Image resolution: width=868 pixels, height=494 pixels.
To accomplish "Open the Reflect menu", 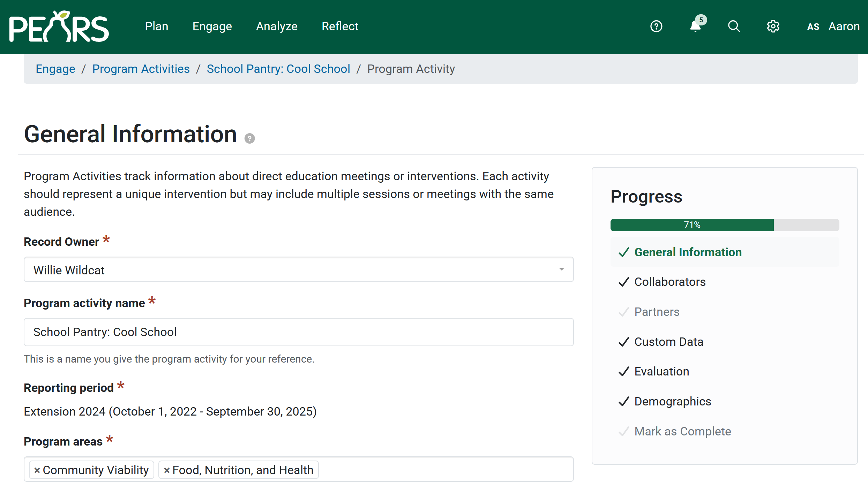I will click(x=340, y=26).
